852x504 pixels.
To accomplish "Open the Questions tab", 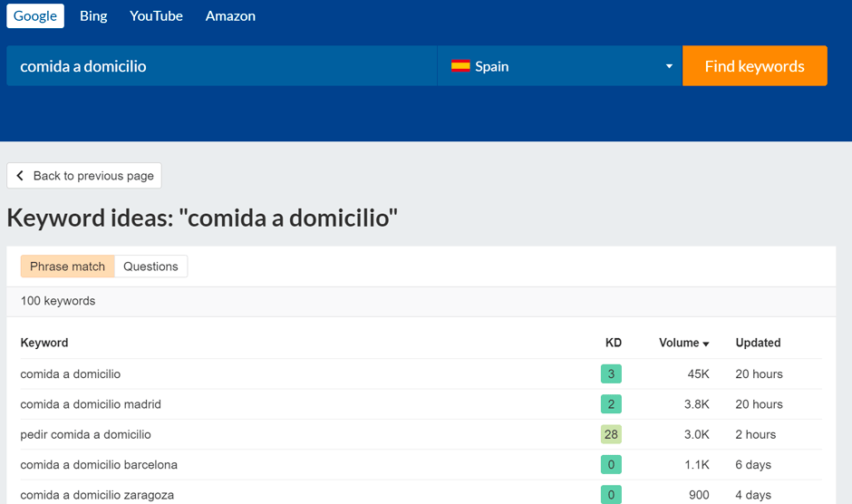I will click(150, 267).
